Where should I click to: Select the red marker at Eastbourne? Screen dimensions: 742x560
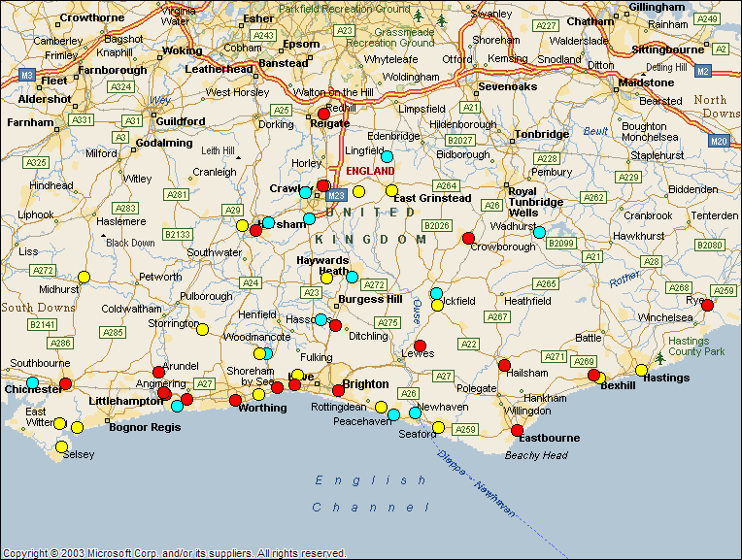pos(517,430)
